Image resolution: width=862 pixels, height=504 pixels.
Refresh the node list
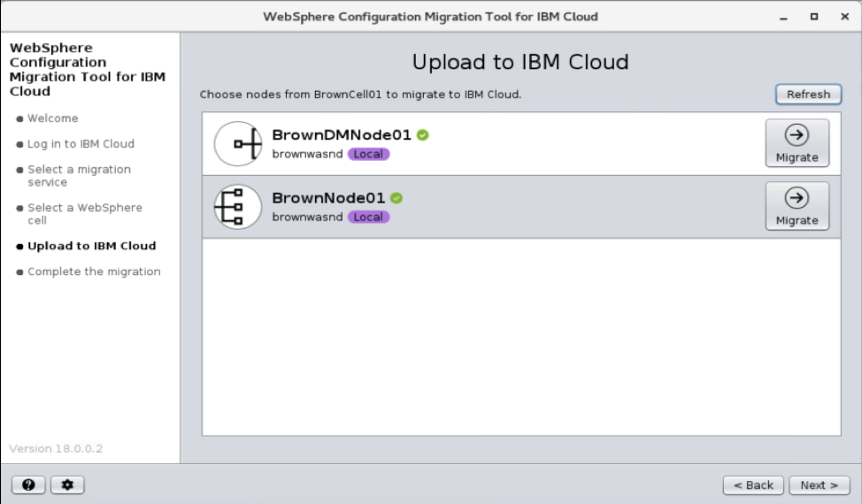[x=808, y=94]
